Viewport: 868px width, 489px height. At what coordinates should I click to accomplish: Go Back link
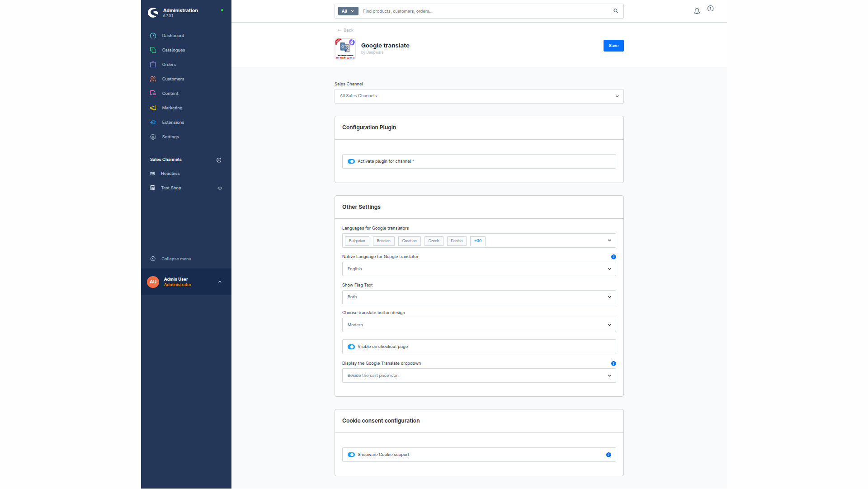tap(345, 30)
